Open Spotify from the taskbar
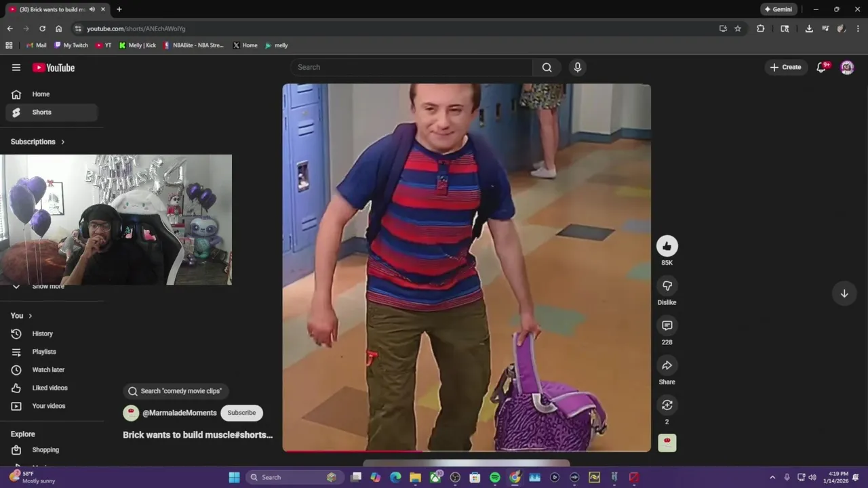 click(495, 477)
